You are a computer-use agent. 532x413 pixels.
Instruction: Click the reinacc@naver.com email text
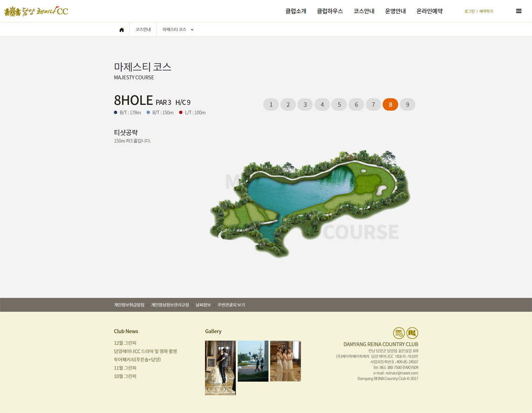[x=402, y=373]
